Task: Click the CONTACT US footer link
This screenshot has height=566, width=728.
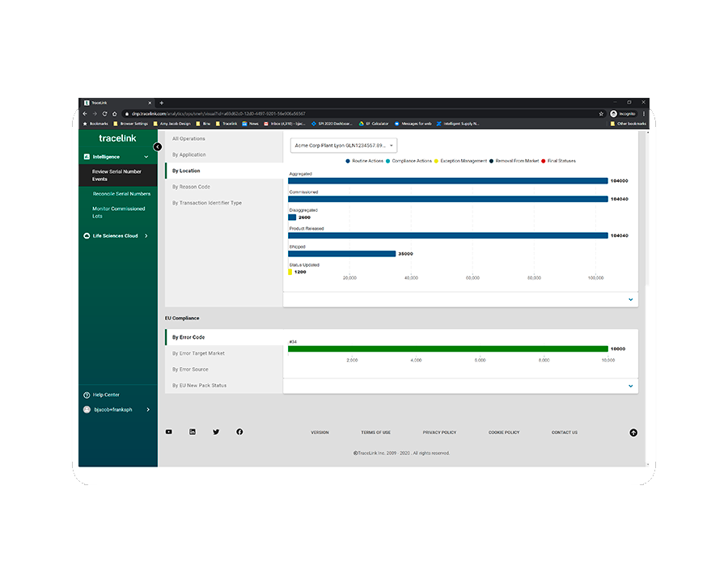Action: 565,433
